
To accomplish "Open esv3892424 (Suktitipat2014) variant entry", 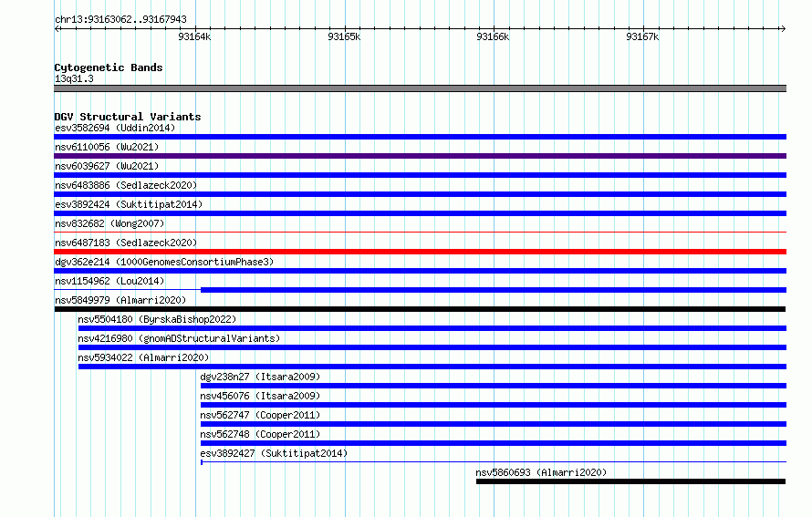I will 129,204.
